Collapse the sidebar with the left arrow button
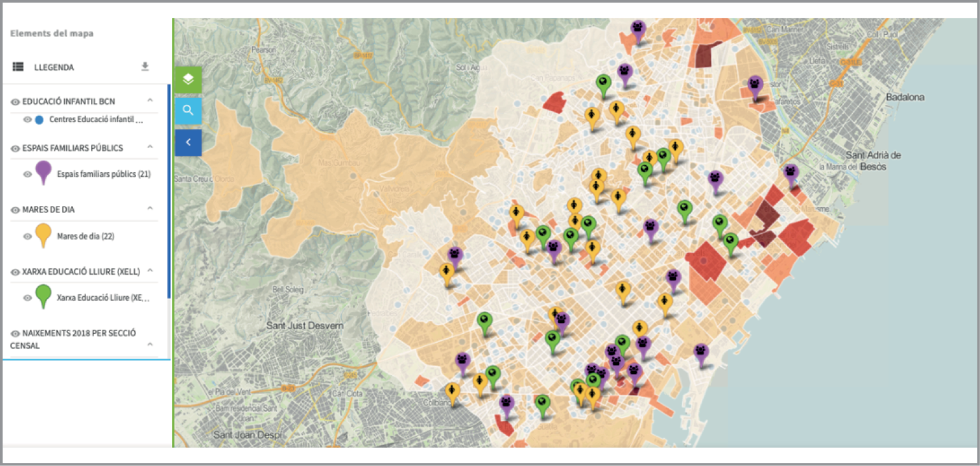Screen dimensions: 980x466 pyautogui.click(x=188, y=143)
